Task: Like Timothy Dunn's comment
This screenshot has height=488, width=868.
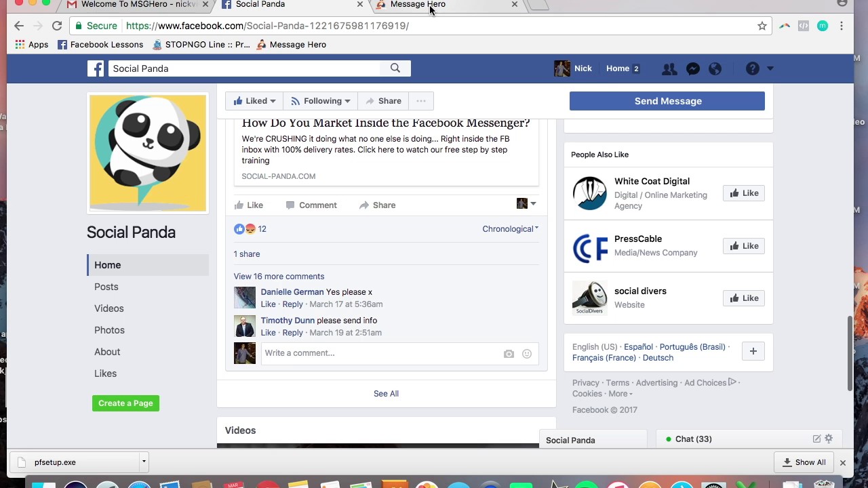Action: click(269, 333)
